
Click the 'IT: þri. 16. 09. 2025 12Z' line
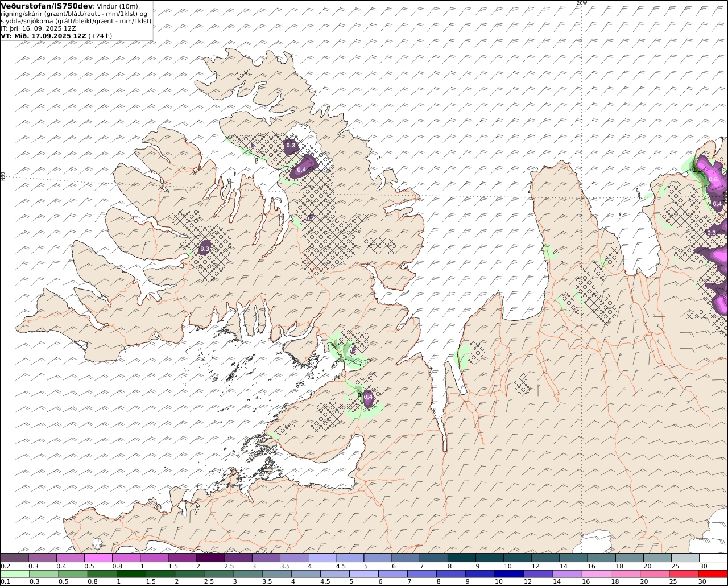point(39,28)
